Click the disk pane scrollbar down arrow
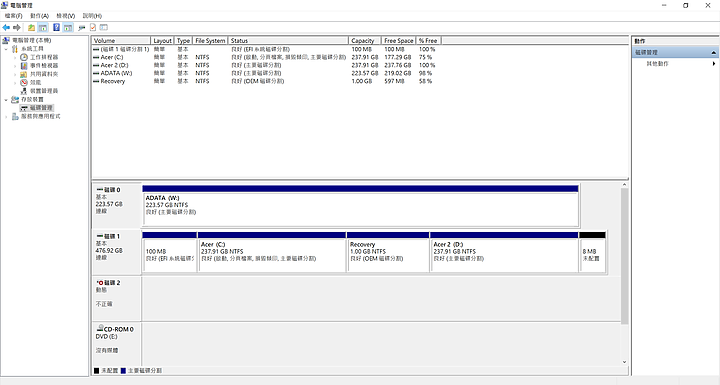 [624, 362]
